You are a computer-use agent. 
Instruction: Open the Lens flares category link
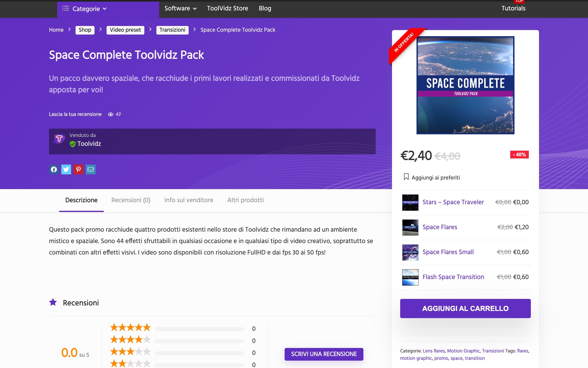(434, 351)
